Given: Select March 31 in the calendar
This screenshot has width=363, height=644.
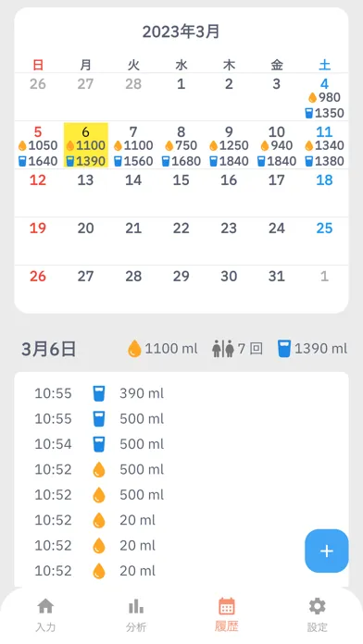Looking at the screenshot, I should [x=277, y=289].
